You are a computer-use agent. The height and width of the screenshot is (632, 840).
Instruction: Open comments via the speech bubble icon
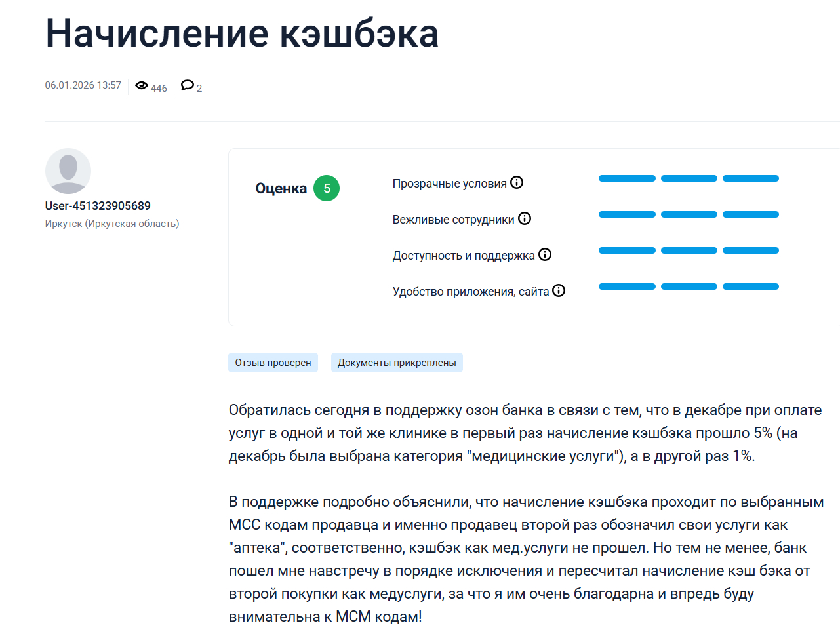[x=188, y=85]
